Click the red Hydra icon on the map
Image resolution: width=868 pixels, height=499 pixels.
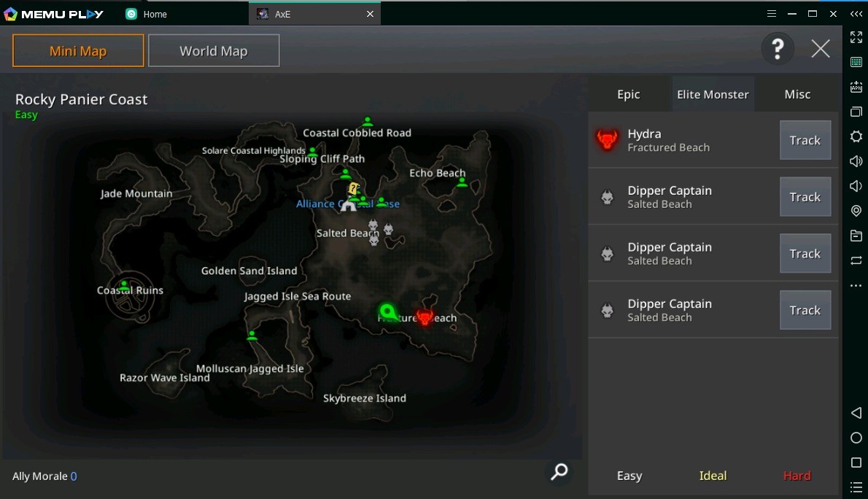(x=425, y=317)
